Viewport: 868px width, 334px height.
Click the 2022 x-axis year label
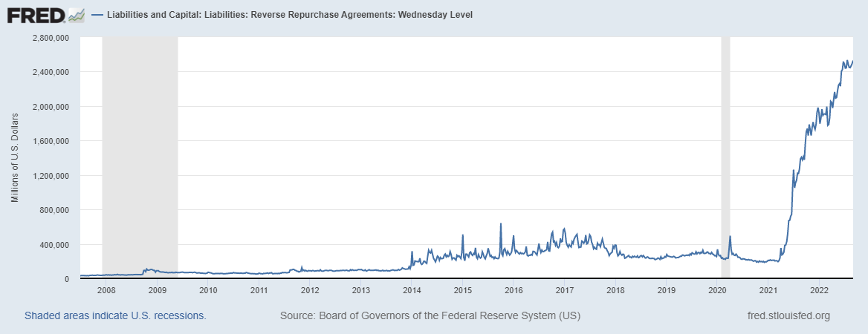click(819, 290)
